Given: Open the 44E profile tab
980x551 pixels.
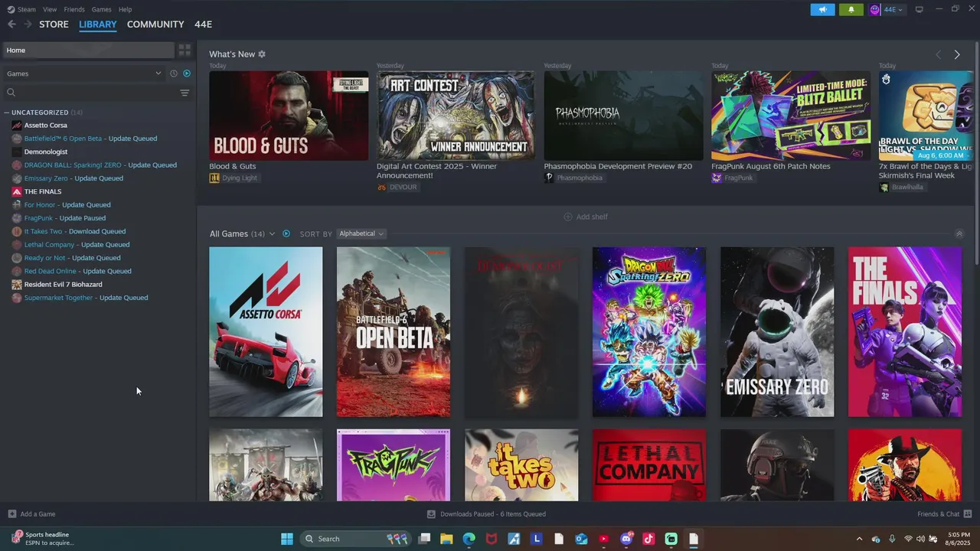Looking at the screenshot, I should pyautogui.click(x=203, y=24).
